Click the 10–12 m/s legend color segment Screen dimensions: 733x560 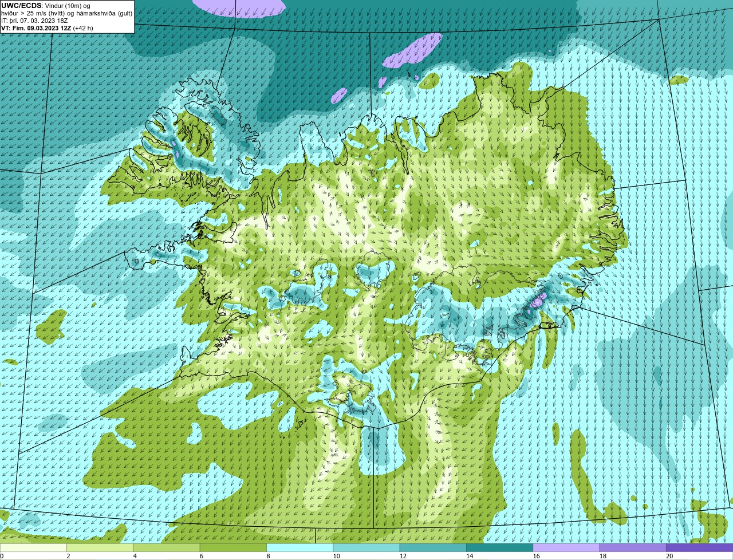pyautogui.click(x=366, y=547)
